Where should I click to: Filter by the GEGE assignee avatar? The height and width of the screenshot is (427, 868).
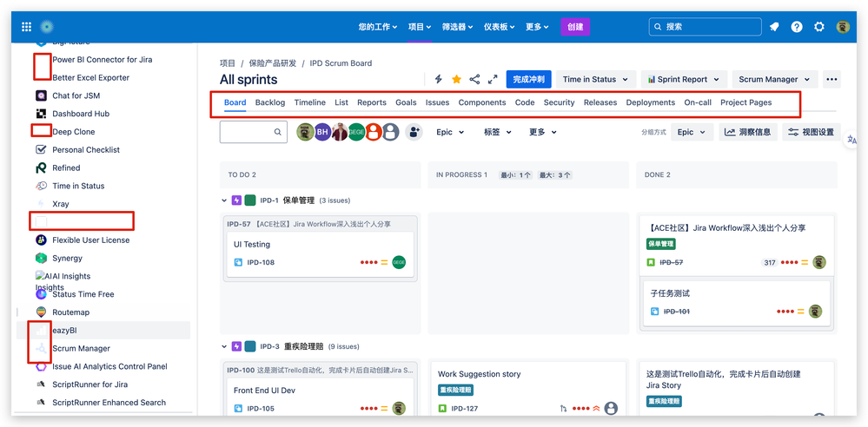(x=356, y=132)
